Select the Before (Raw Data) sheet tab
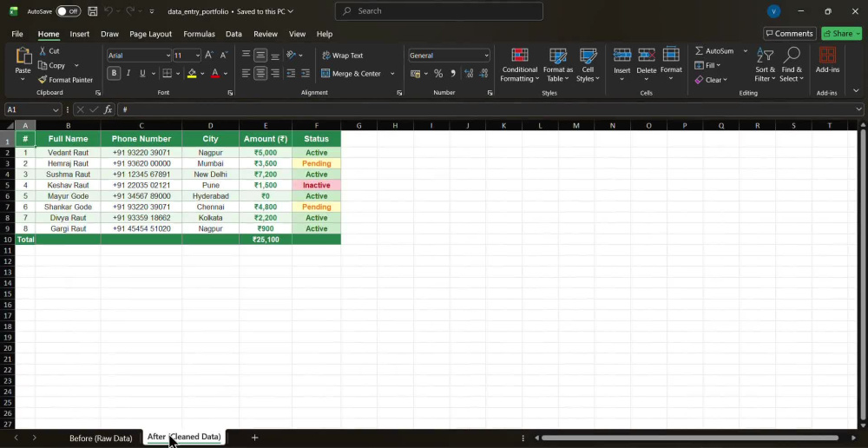868x448 pixels. coord(101,438)
